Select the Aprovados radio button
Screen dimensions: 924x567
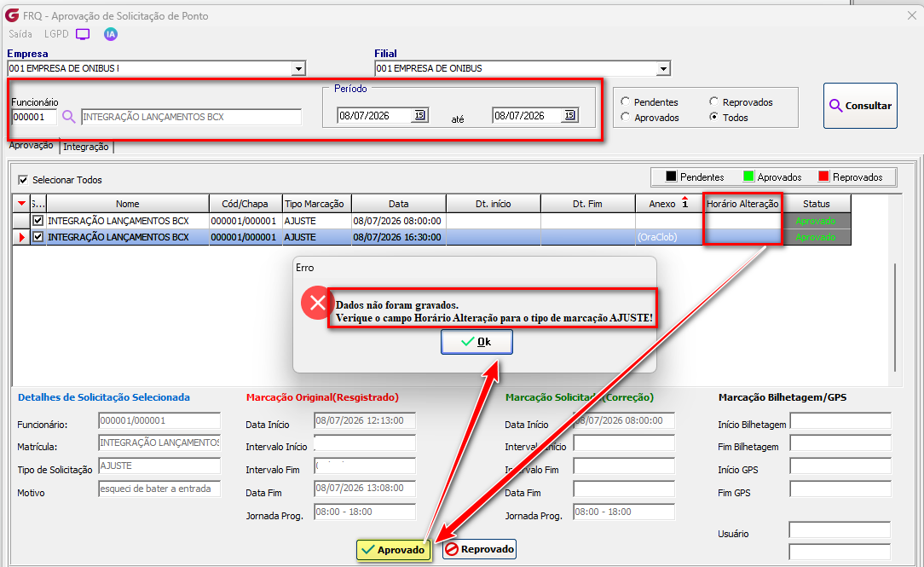tap(625, 117)
